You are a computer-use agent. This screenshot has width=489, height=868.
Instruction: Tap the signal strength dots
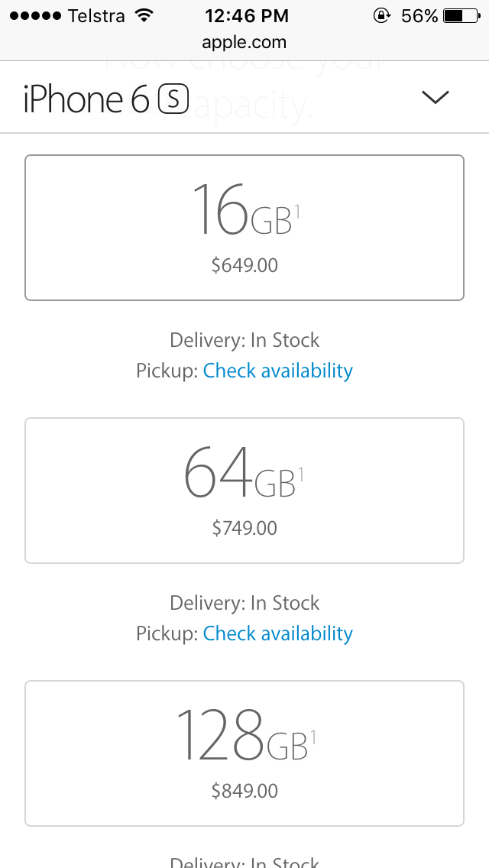pyautogui.click(x=35, y=15)
